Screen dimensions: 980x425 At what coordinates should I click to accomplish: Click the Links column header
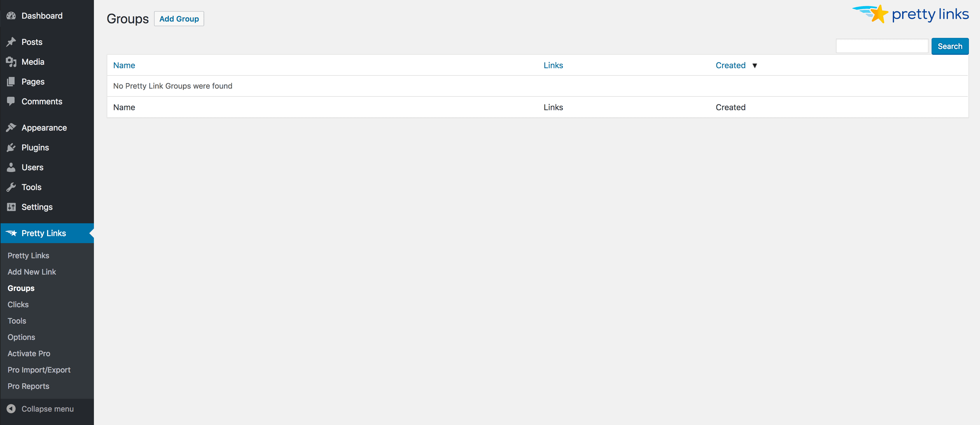[x=552, y=65]
